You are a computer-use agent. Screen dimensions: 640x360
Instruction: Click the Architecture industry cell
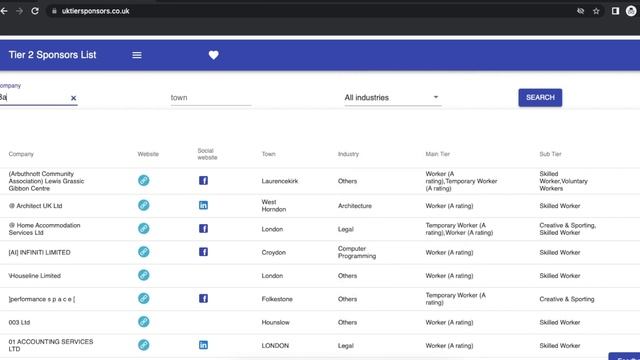tap(355, 206)
